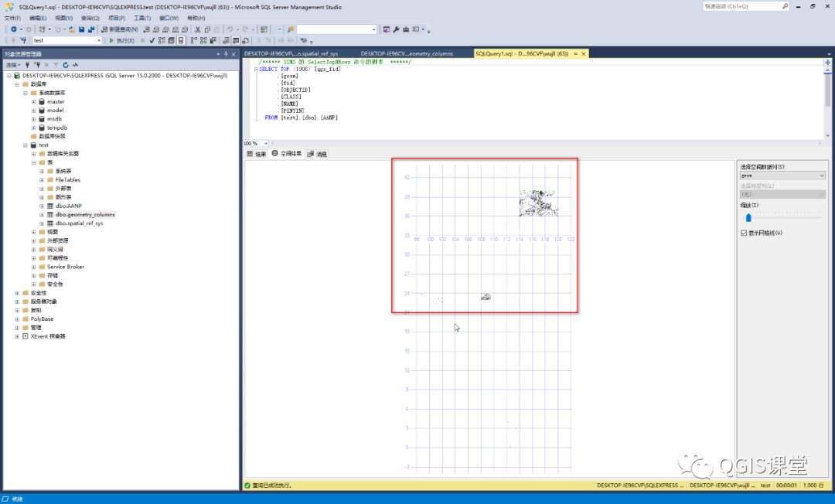
Task: Click the Open File folder icon
Action: tap(72, 29)
